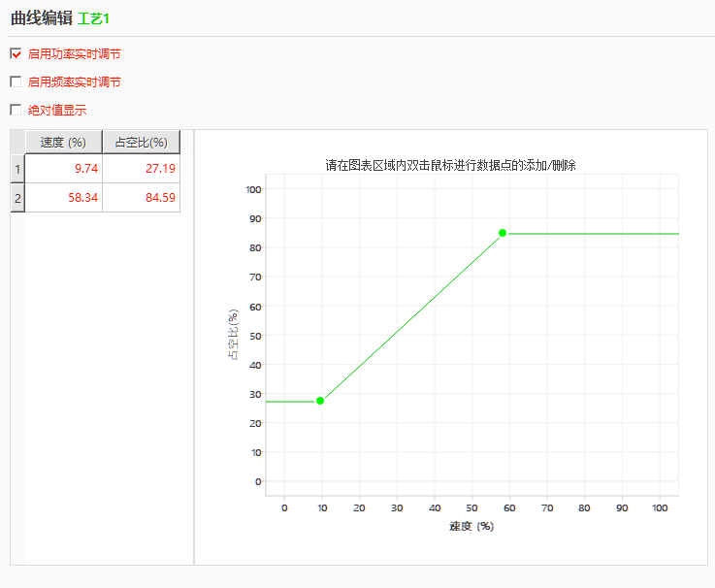
Task: Click the duty cycle cell showing 84.59
Action: tap(141, 197)
